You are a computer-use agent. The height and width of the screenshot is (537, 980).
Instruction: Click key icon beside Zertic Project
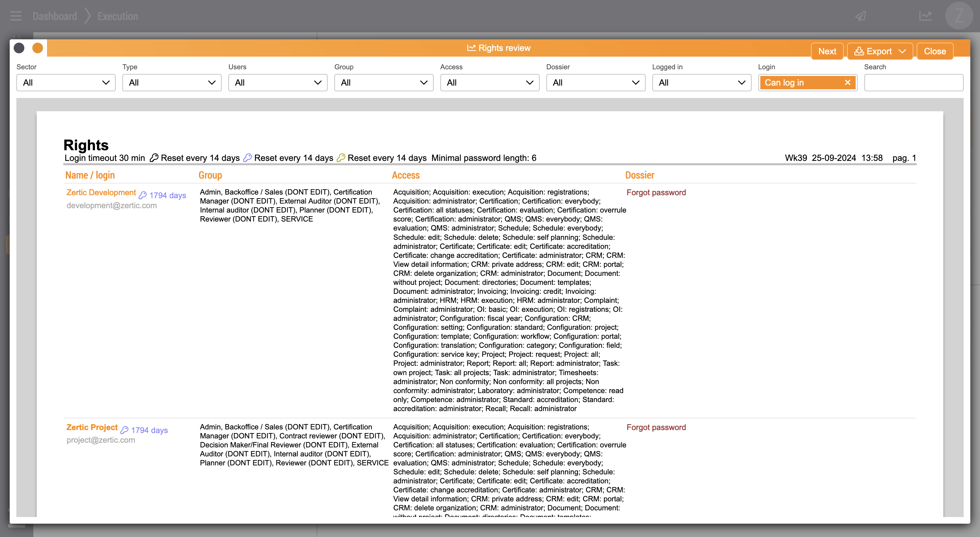tap(124, 430)
